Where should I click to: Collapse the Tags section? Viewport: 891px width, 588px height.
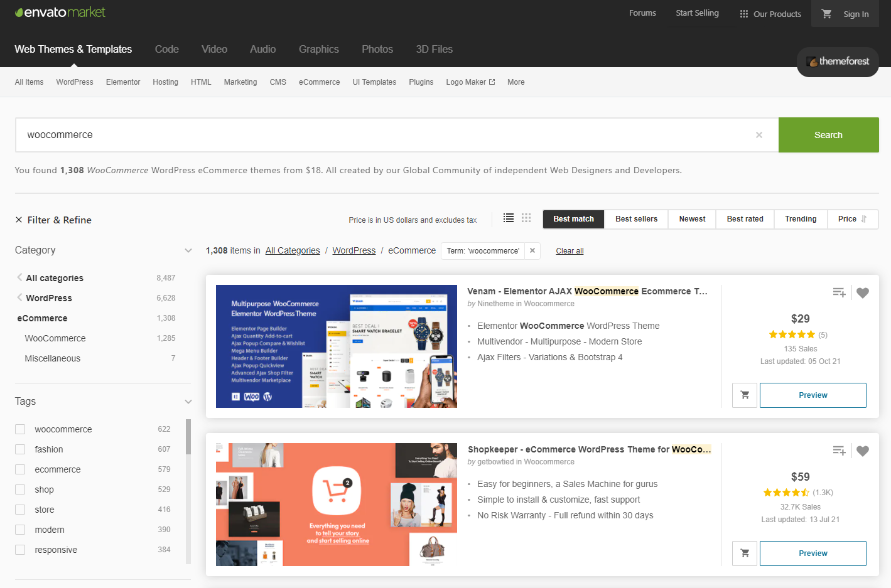[188, 402]
